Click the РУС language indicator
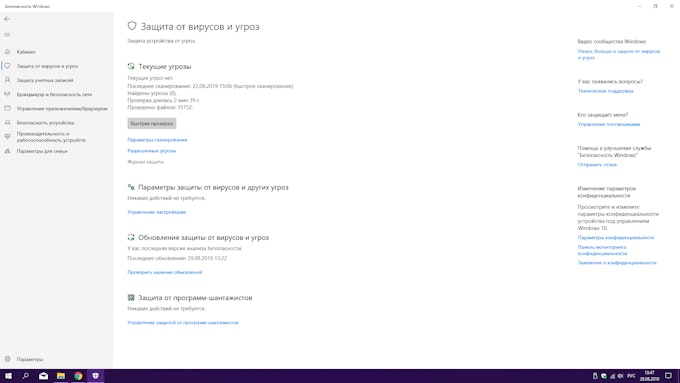 [631, 376]
